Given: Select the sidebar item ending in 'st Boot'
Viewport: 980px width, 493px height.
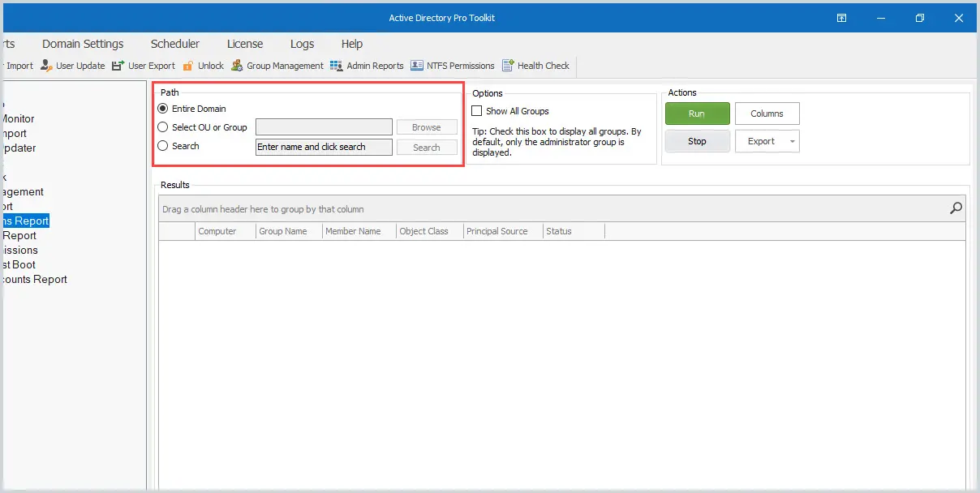Looking at the screenshot, I should click(18, 264).
